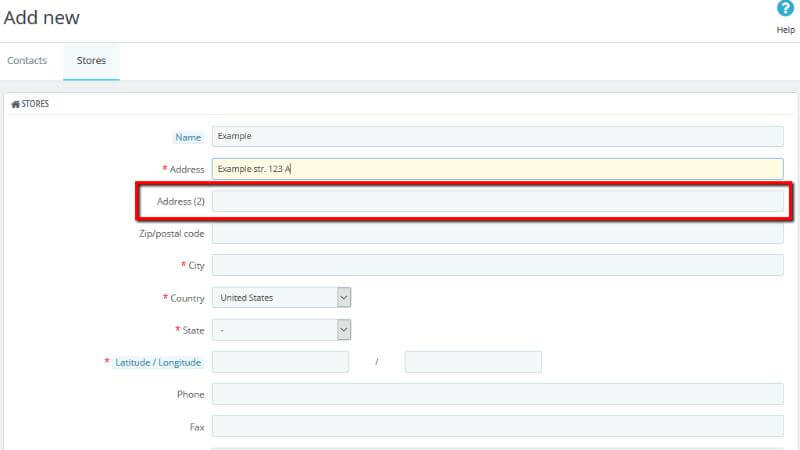Click the Zip/postal code label
The height and width of the screenshot is (450, 800).
coord(171,234)
